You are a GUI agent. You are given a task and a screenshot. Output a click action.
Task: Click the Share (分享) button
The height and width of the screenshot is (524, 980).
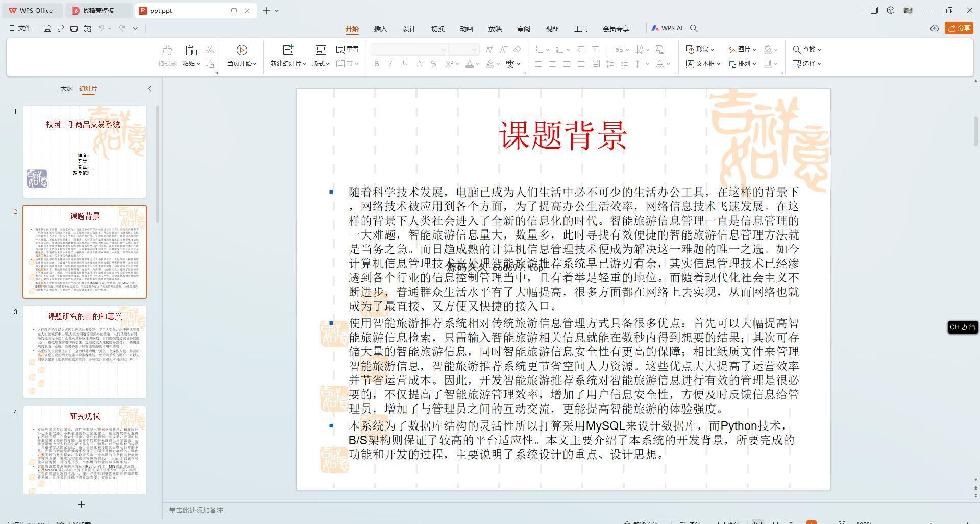[x=959, y=28]
